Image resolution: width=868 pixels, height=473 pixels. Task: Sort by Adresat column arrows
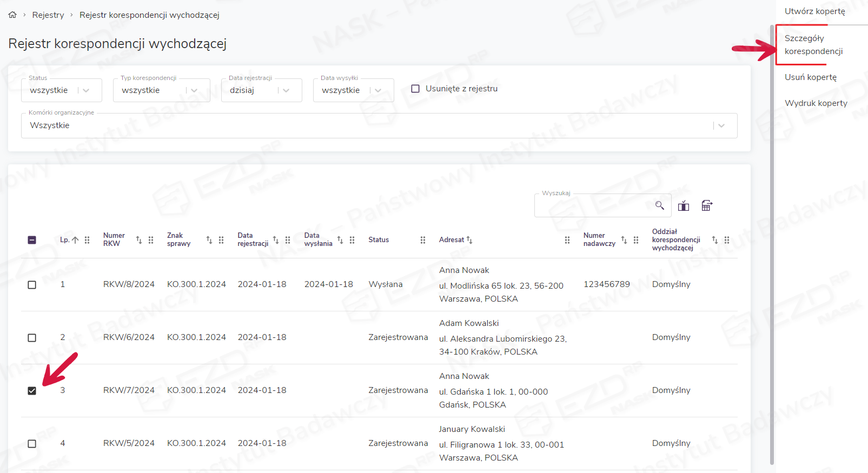click(469, 240)
